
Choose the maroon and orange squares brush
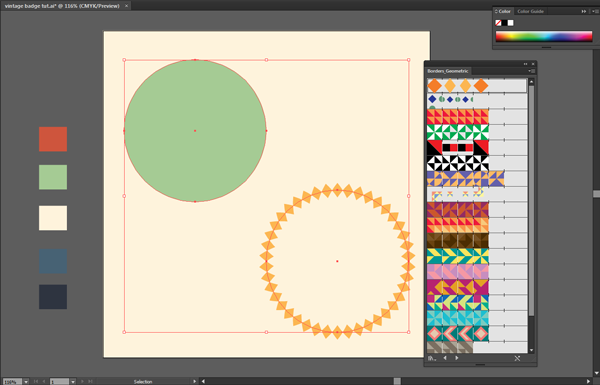coord(477,210)
